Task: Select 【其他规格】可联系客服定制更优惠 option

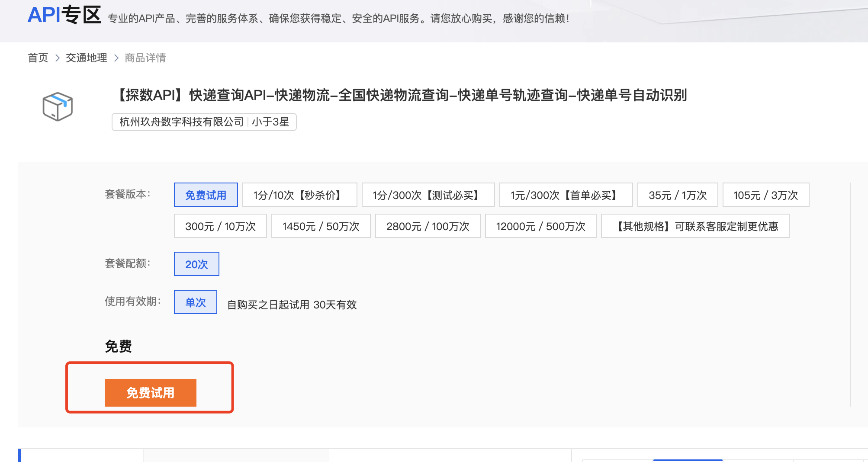Action: click(695, 226)
